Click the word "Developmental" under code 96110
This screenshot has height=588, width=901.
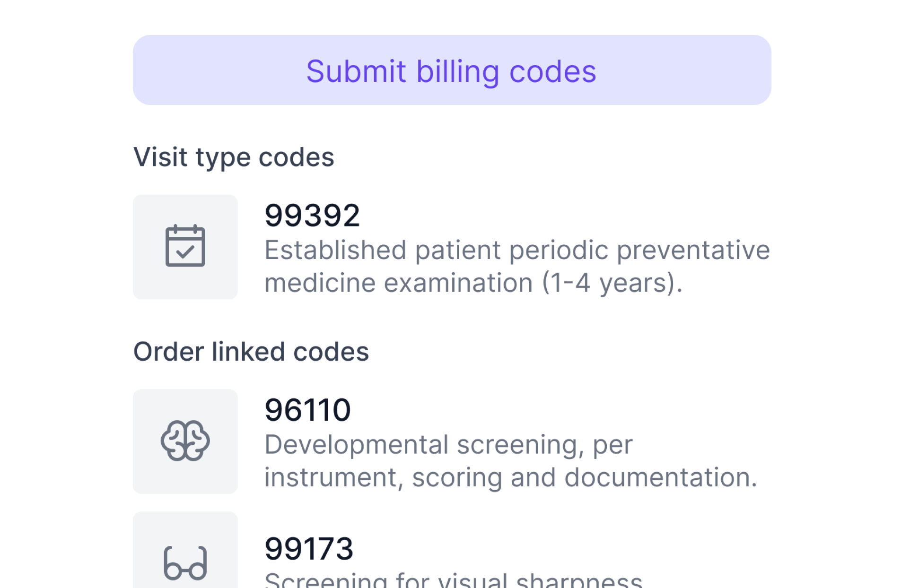pyautogui.click(x=356, y=445)
